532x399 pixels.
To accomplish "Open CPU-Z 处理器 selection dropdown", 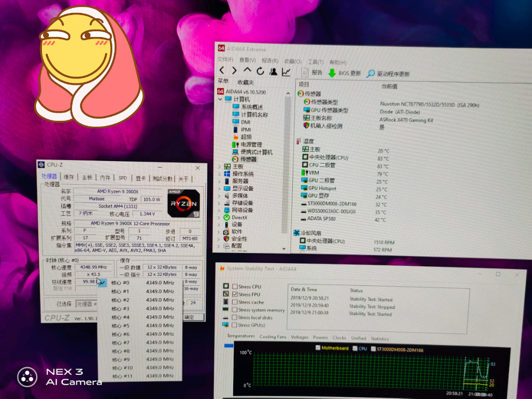I will click(x=87, y=304).
